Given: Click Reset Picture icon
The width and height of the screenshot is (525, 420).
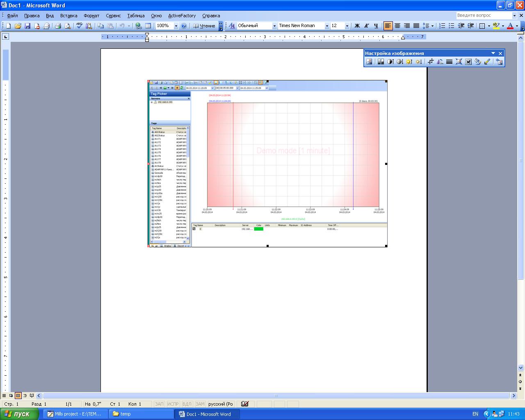Looking at the screenshot, I should click(x=499, y=62).
